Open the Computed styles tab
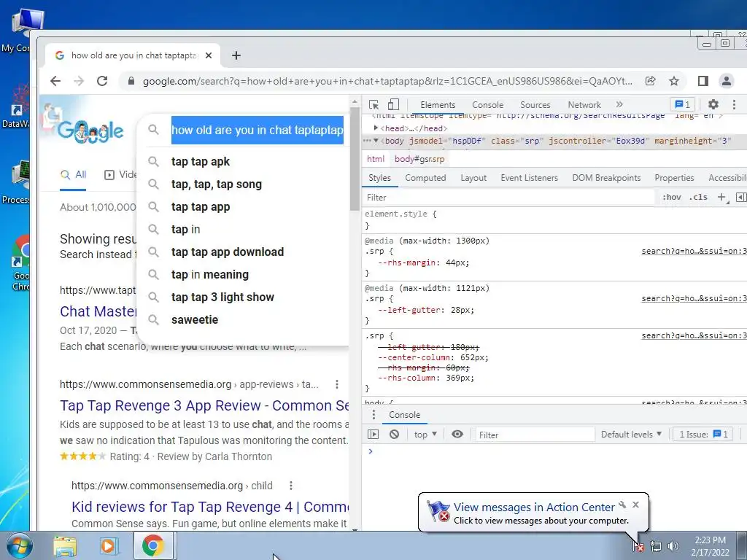The image size is (747, 560). coord(425,178)
